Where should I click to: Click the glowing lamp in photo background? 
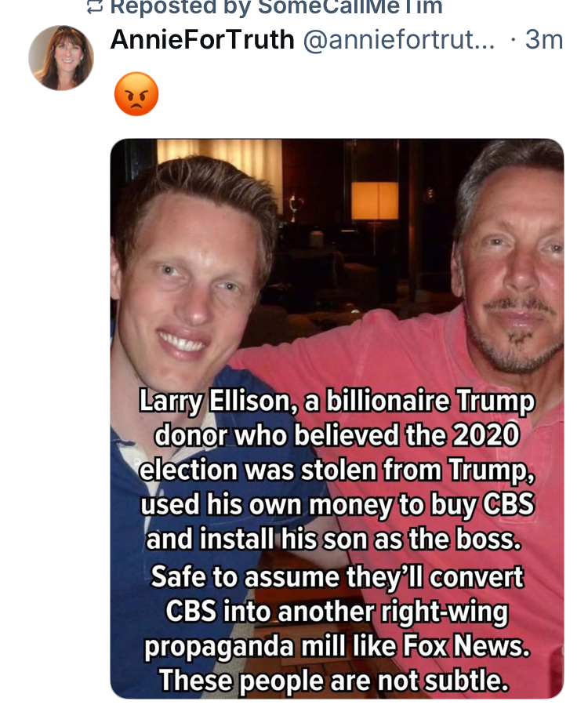[375, 201]
